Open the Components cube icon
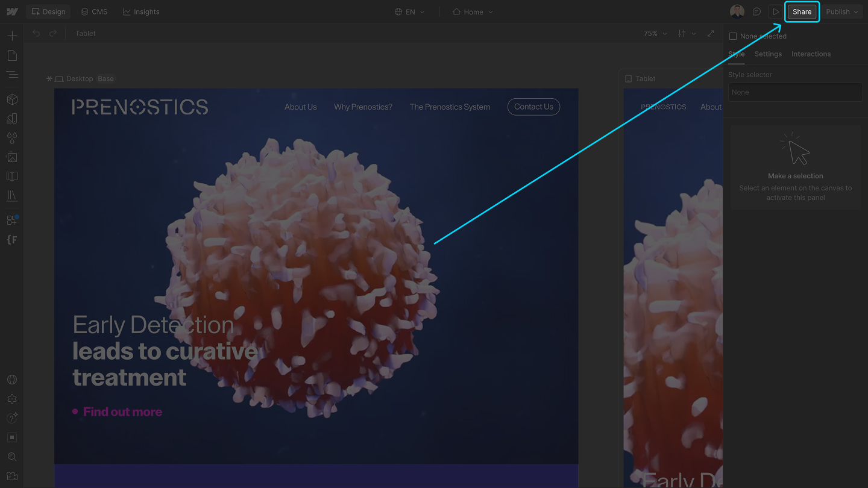This screenshot has height=488, width=868. [x=12, y=99]
